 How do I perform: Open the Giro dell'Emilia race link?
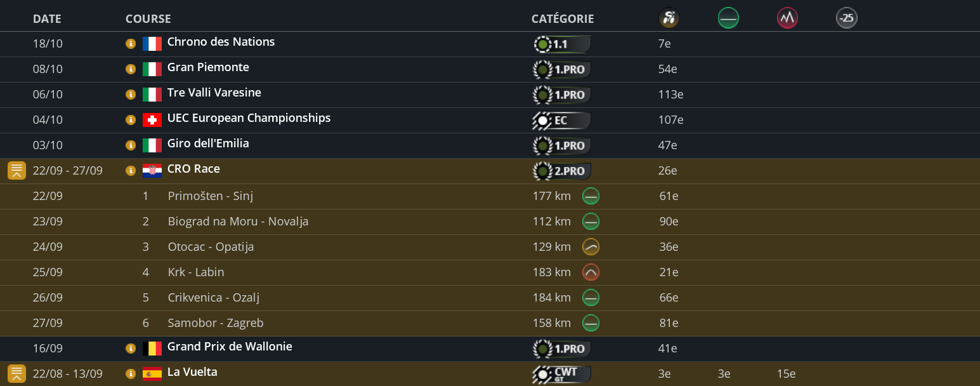[207, 143]
